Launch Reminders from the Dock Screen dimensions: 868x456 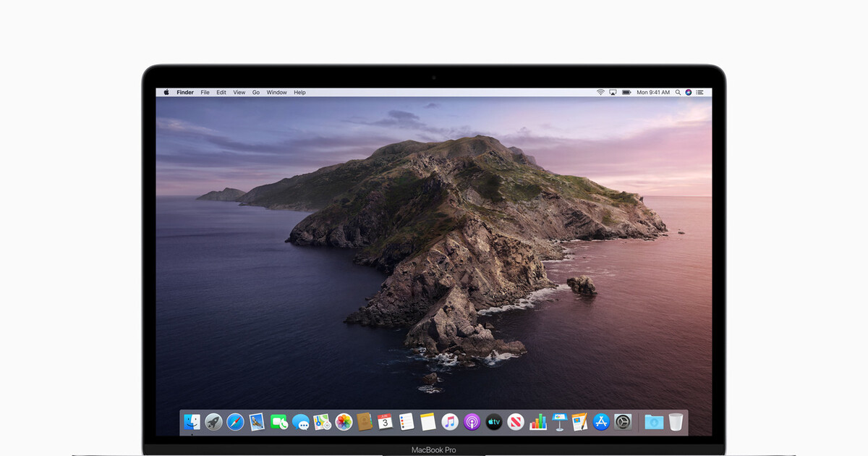(x=407, y=422)
